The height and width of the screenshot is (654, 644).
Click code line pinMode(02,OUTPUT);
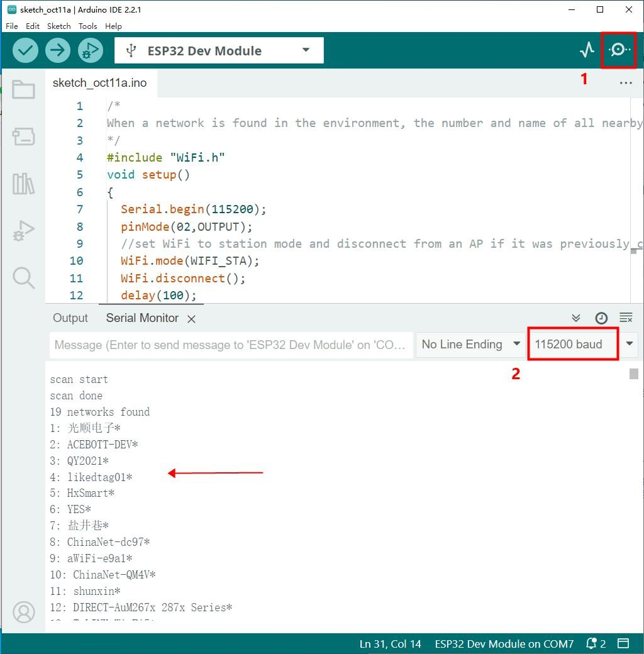186,227
